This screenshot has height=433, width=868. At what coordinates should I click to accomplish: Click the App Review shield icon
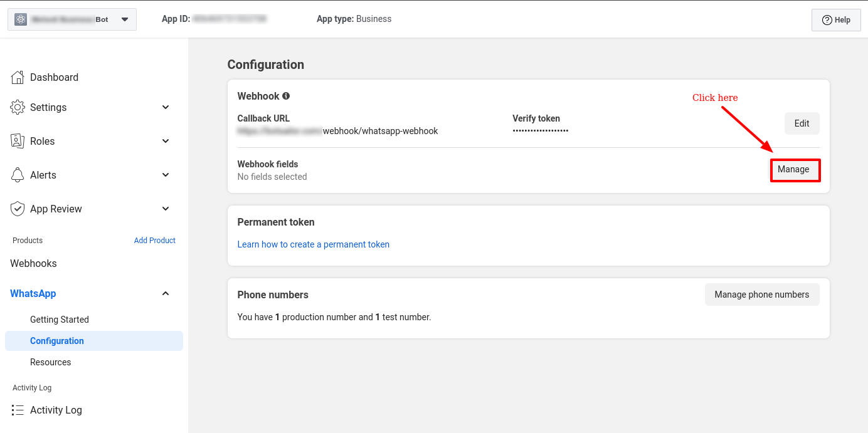click(18, 209)
